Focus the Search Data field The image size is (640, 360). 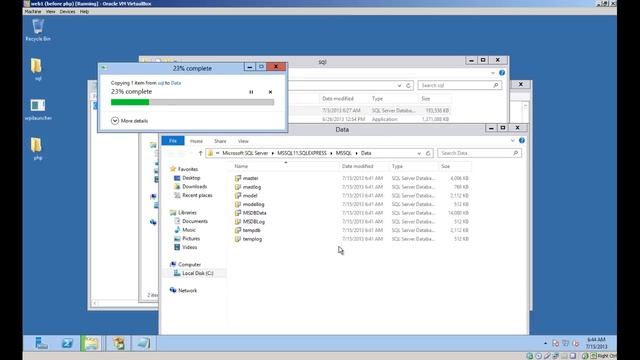[x=479, y=153]
